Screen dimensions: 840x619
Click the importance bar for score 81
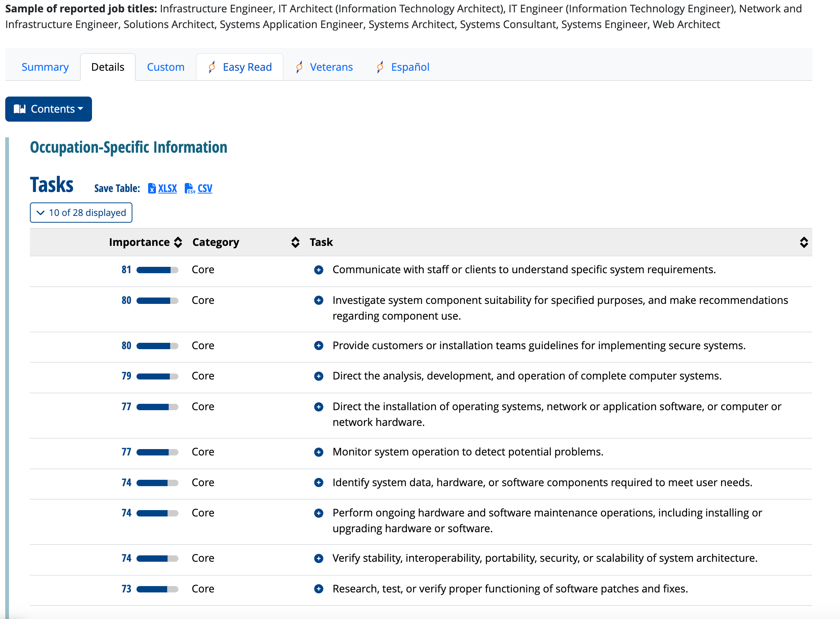pyautogui.click(x=157, y=270)
